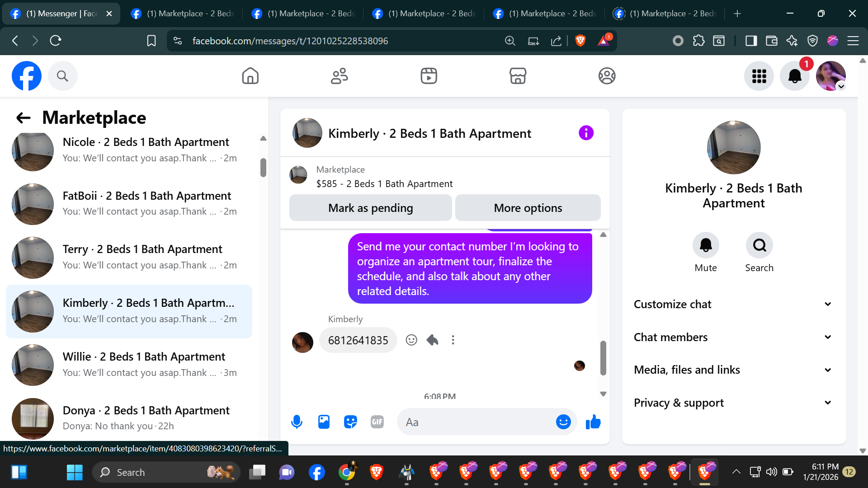Send a thumbs up like

[593, 422]
